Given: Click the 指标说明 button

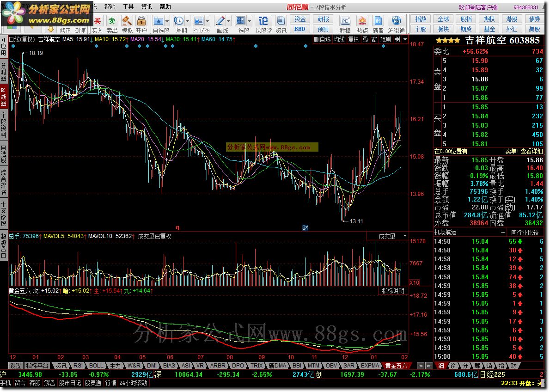Looking at the screenshot, I should tap(393, 291).
